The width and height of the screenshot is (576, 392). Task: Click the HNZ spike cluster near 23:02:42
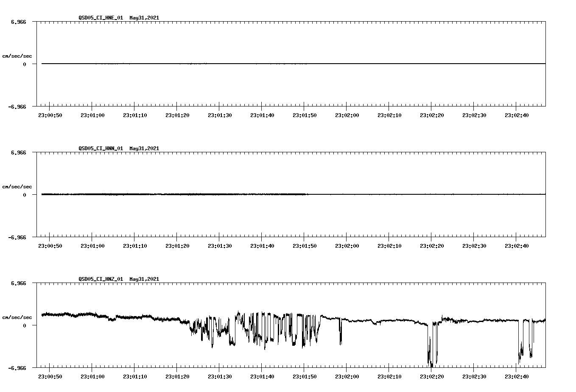coord(526,341)
